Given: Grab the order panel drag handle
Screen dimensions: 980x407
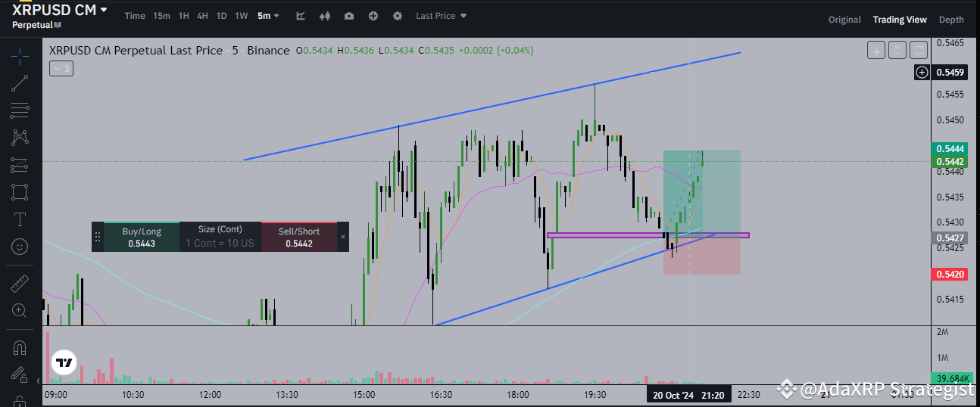Looking at the screenshot, I should 97,237.
